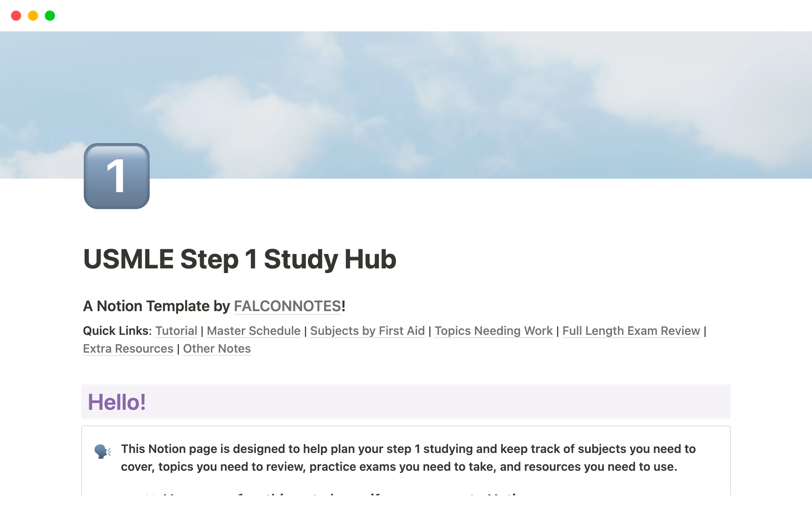Image resolution: width=812 pixels, height=508 pixels.
Task: Toggle the Hello section header
Action: (116, 402)
